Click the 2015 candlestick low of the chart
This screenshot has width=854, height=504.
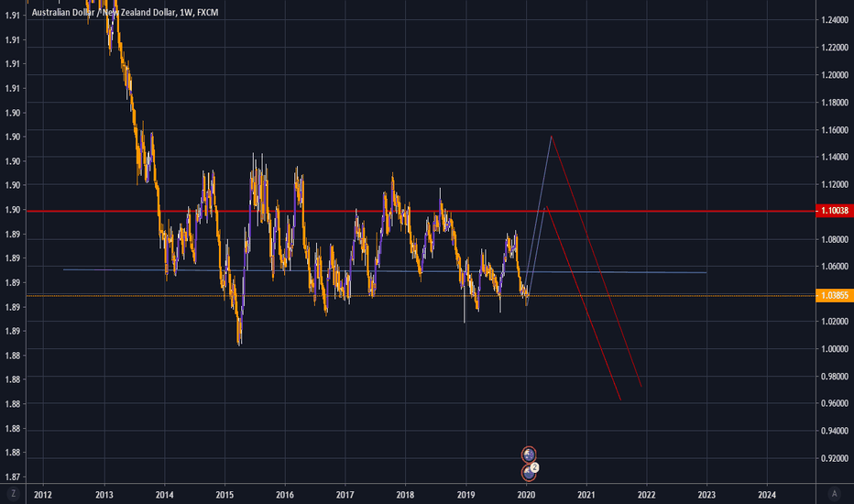(x=239, y=343)
